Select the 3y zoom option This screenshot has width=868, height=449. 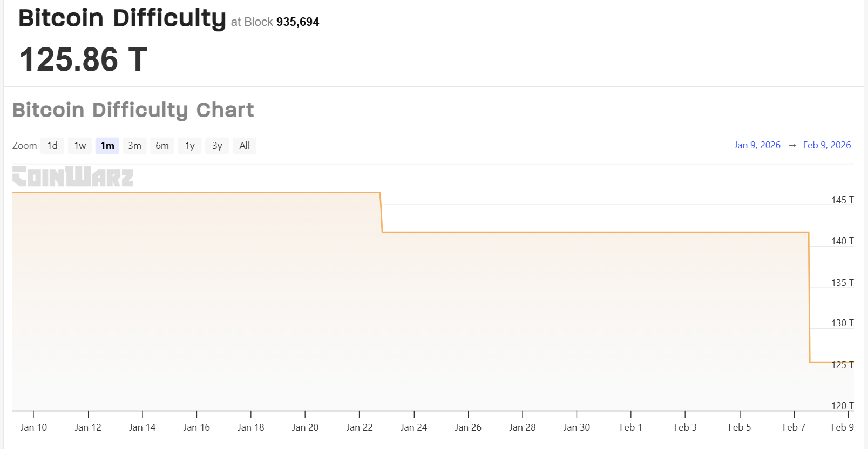pos(217,145)
